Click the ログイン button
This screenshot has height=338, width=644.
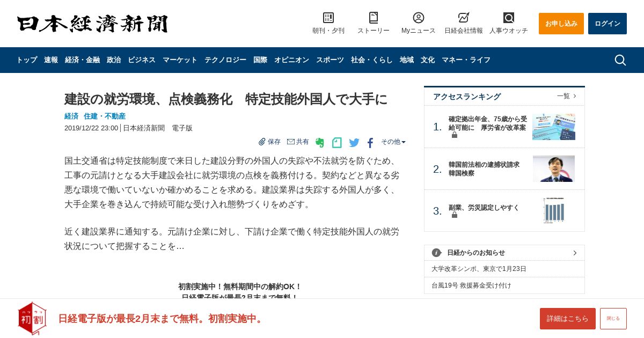[608, 24]
